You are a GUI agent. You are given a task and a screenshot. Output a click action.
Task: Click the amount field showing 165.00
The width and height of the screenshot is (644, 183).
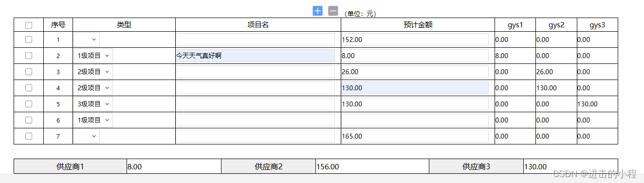[x=415, y=136]
